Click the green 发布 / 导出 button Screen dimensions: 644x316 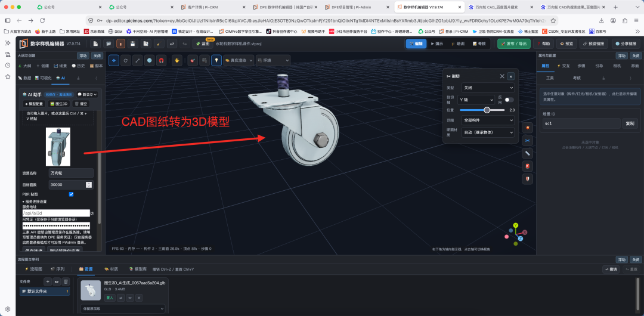pos(514,44)
